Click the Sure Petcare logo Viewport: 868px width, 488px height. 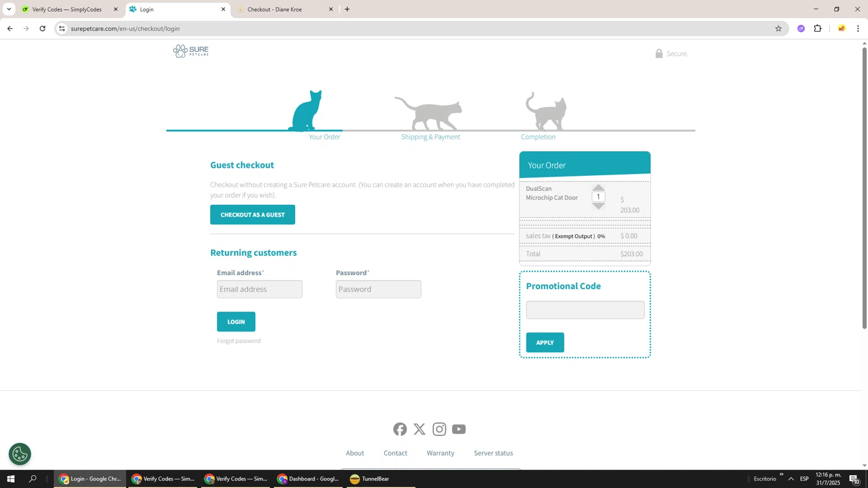click(191, 51)
